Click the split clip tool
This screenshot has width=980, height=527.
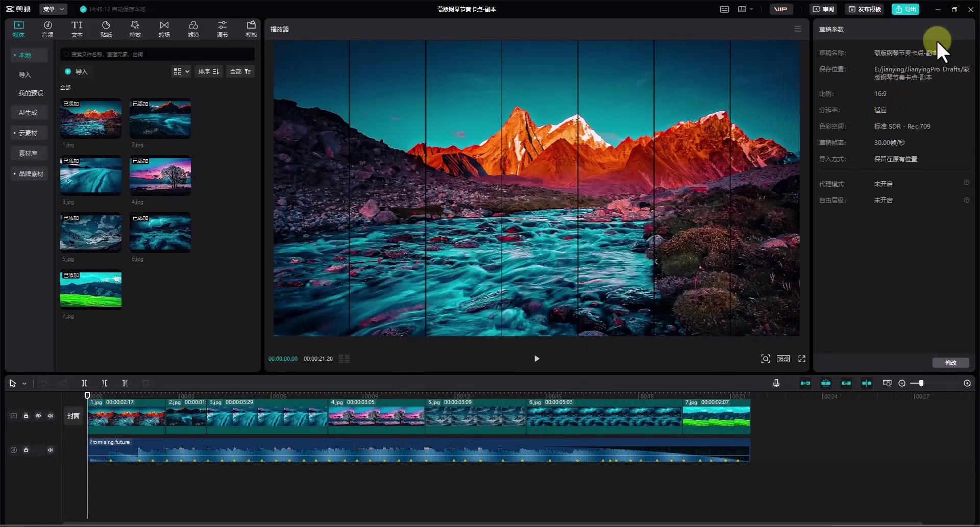tap(84, 383)
